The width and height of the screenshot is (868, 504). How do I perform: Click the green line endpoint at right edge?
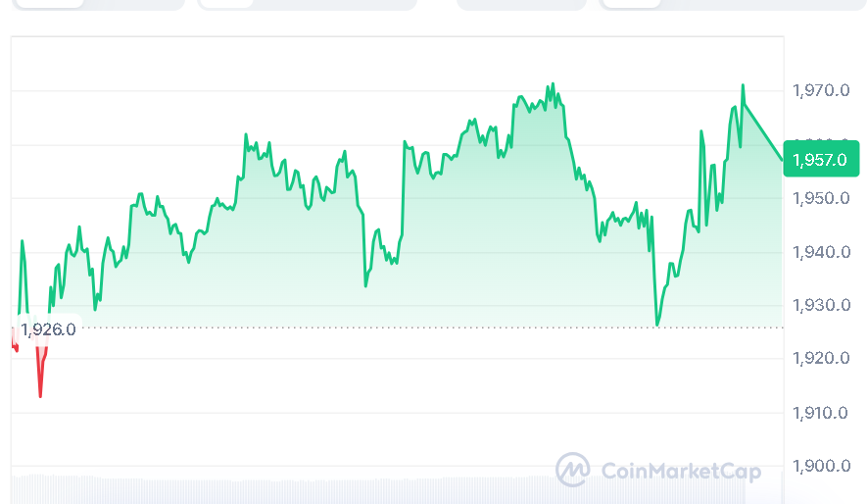click(x=781, y=158)
